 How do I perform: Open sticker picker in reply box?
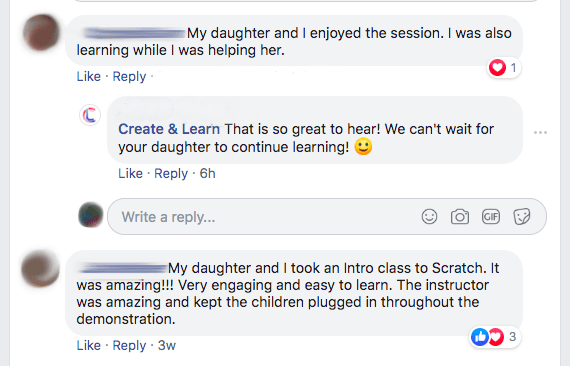pyautogui.click(x=522, y=217)
